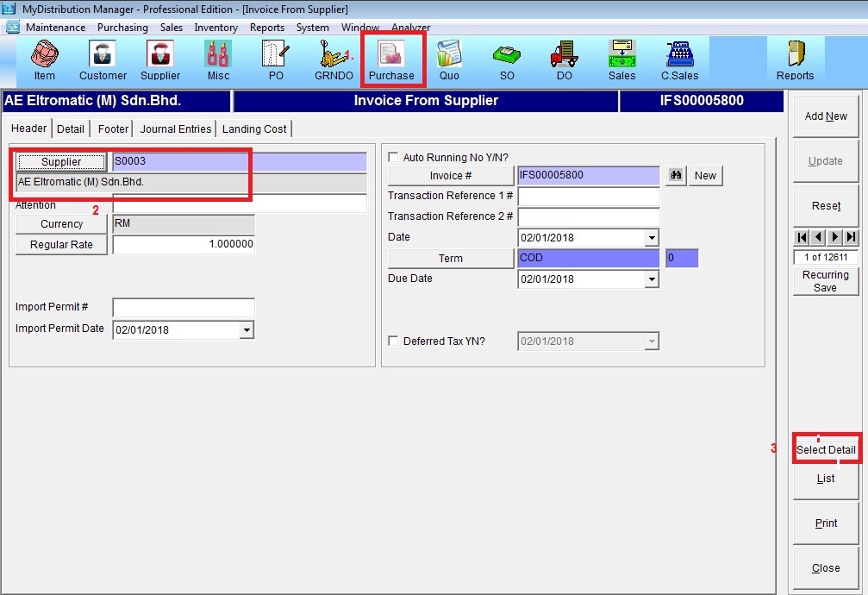The image size is (868, 595).
Task: Expand the Date dropdown calendar
Action: [x=652, y=238]
